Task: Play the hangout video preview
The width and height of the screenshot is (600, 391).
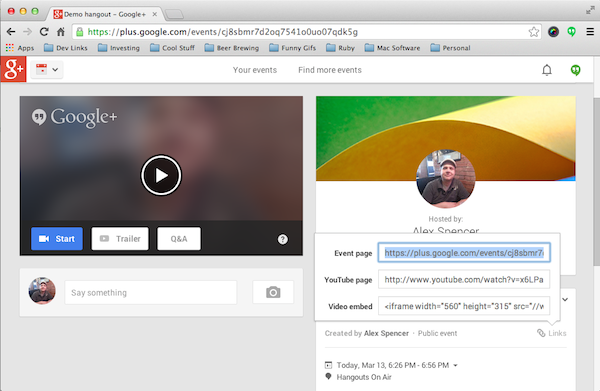Action: 161,175
